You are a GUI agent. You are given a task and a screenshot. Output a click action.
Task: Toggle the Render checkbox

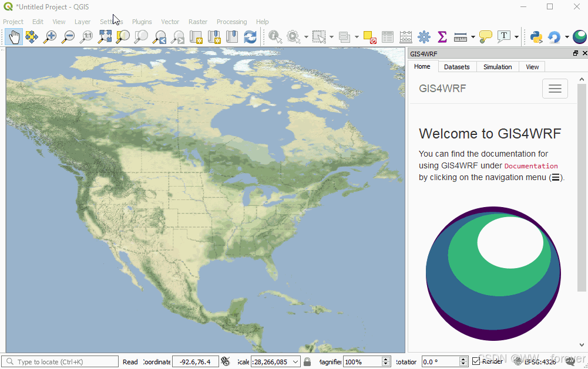click(x=476, y=361)
